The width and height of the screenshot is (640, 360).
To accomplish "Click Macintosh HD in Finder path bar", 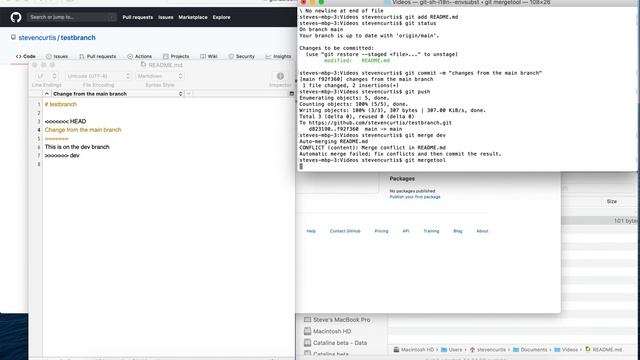I will pyautogui.click(x=413, y=350).
